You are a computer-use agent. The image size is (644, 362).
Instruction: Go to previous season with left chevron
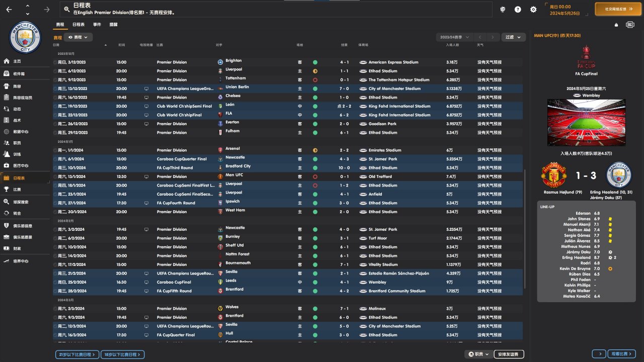click(x=480, y=37)
